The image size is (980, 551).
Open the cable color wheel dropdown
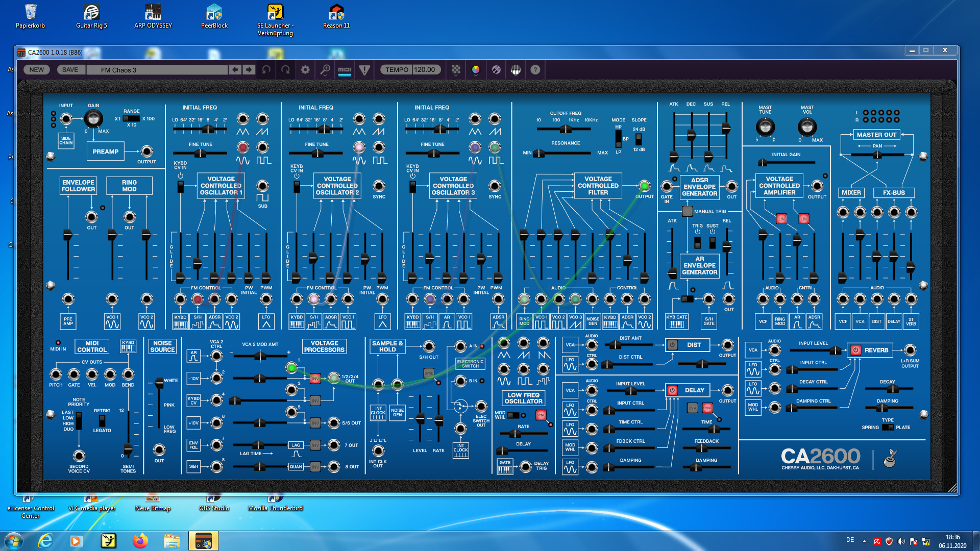(x=476, y=70)
